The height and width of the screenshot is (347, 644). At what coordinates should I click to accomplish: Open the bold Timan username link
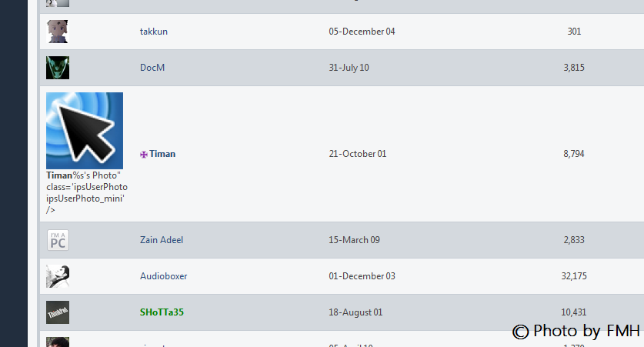162,154
